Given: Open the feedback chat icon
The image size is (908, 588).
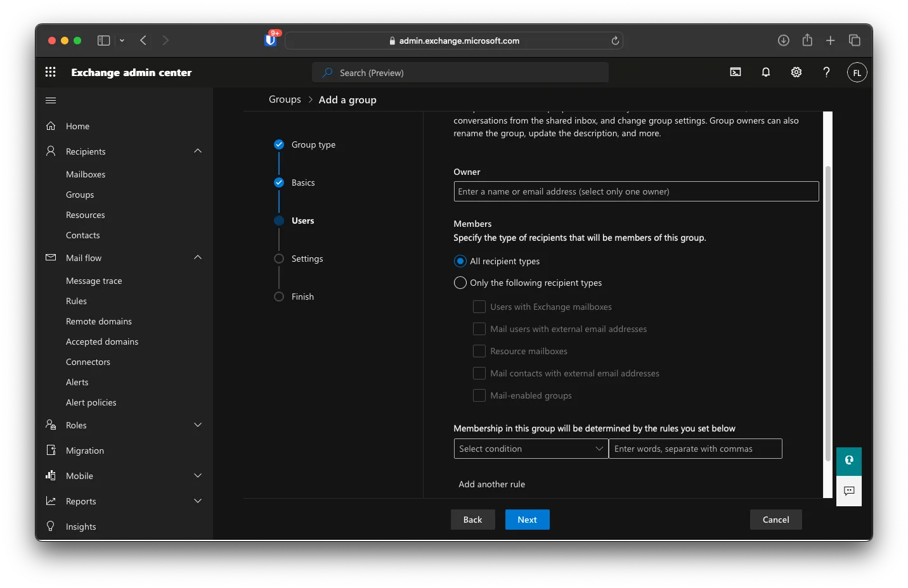Looking at the screenshot, I should coord(849,491).
